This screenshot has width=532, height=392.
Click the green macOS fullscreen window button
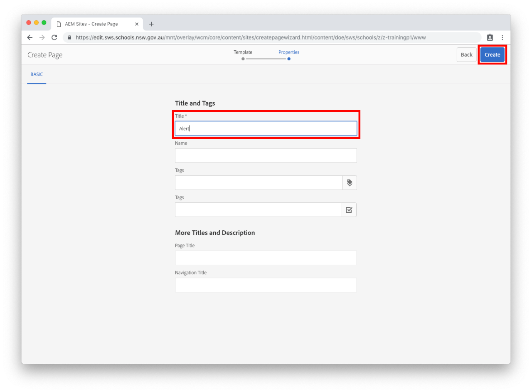click(x=44, y=22)
